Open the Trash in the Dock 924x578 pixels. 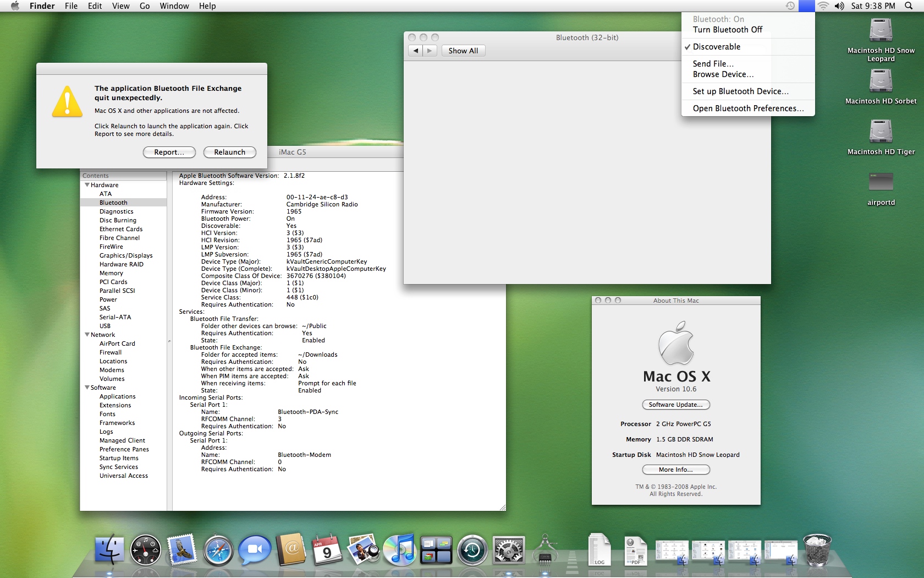(x=817, y=550)
